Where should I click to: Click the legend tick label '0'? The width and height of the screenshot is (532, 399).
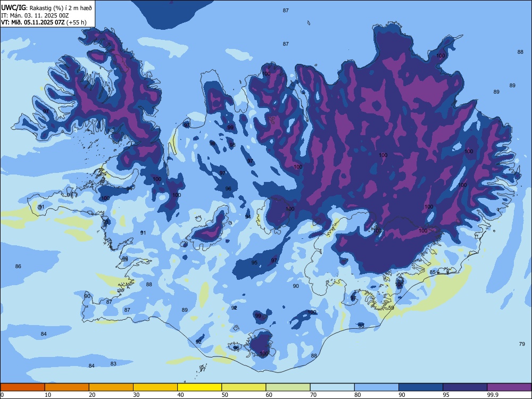pyautogui.click(x=2, y=395)
